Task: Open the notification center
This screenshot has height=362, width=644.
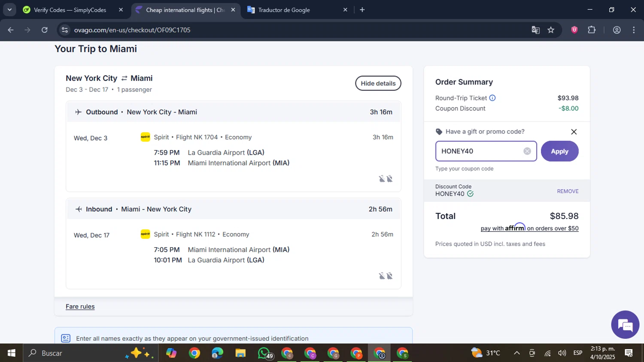Action: pos(629,353)
